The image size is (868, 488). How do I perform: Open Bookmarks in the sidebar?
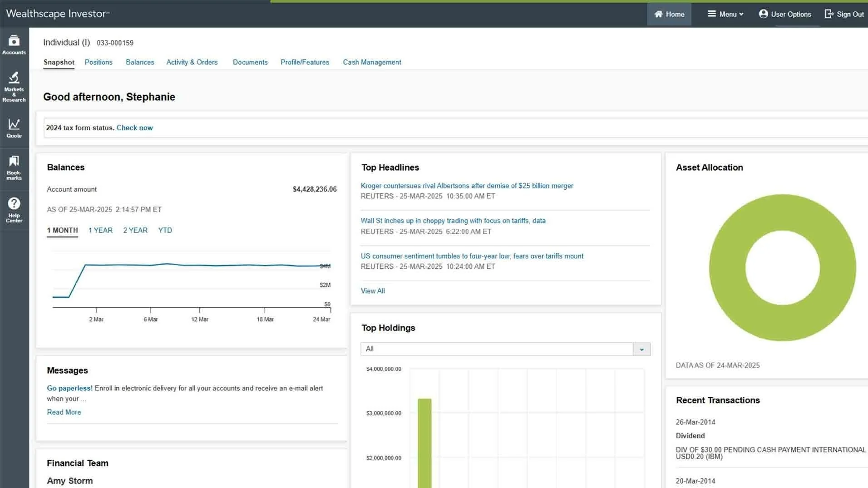pos(14,168)
